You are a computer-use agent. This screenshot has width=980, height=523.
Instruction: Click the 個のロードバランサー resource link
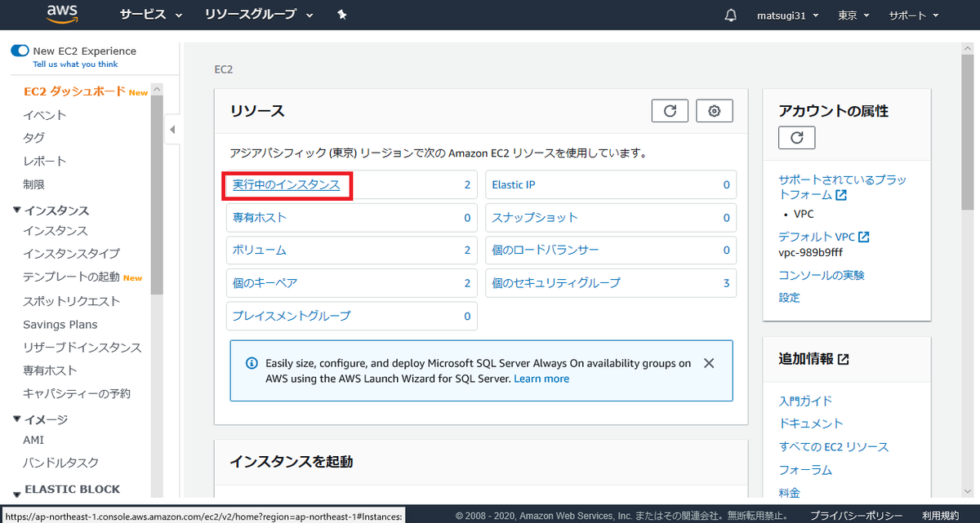tap(546, 250)
